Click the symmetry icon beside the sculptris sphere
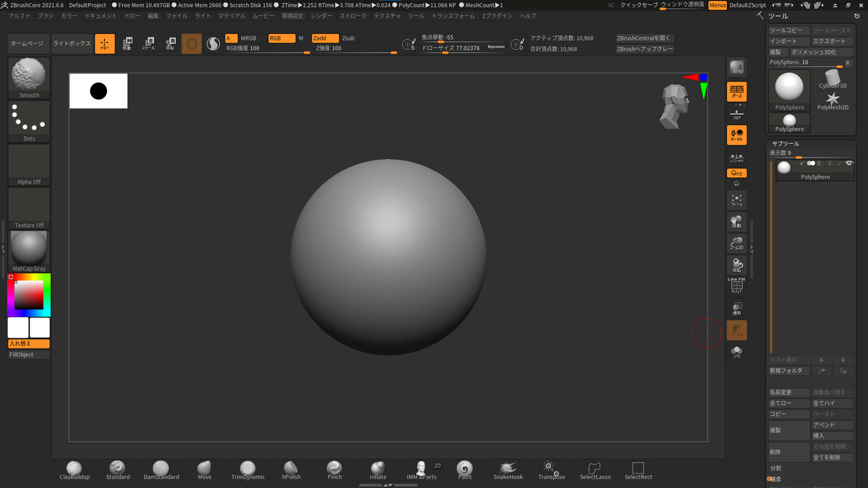Viewport: 868px width, 488px height. [x=213, y=44]
